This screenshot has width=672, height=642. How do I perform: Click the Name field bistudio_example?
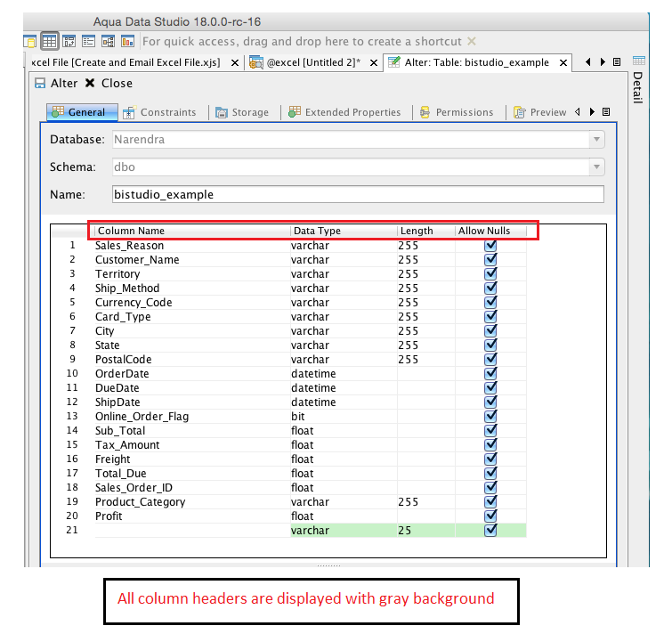pos(358,194)
